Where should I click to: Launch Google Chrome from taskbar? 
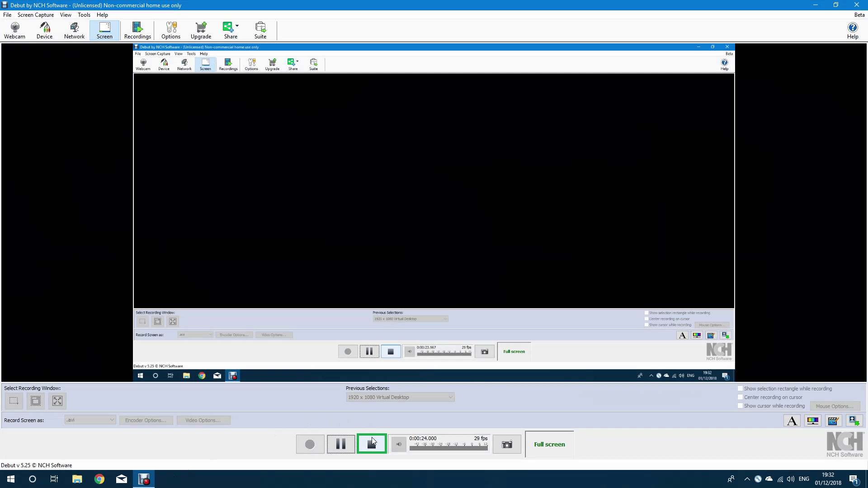[x=99, y=479]
